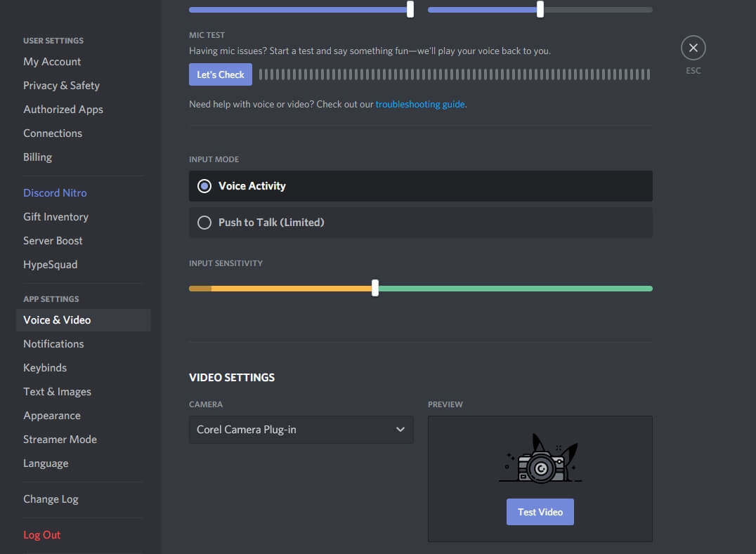Open the Billing section
Viewport: 756px width, 554px height.
pyautogui.click(x=38, y=157)
